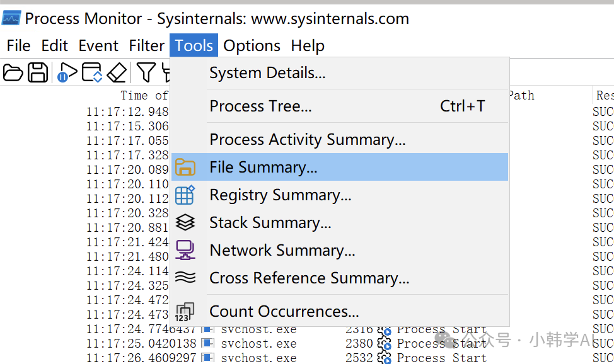Screen dimensions: 614x364
Task: Select Process Activity Summary menu item
Action: [x=307, y=139]
